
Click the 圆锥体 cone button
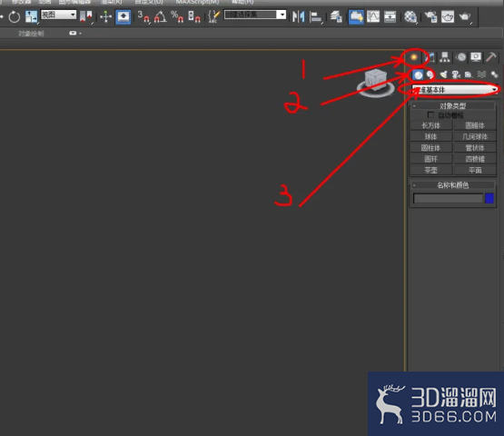coord(475,125)
